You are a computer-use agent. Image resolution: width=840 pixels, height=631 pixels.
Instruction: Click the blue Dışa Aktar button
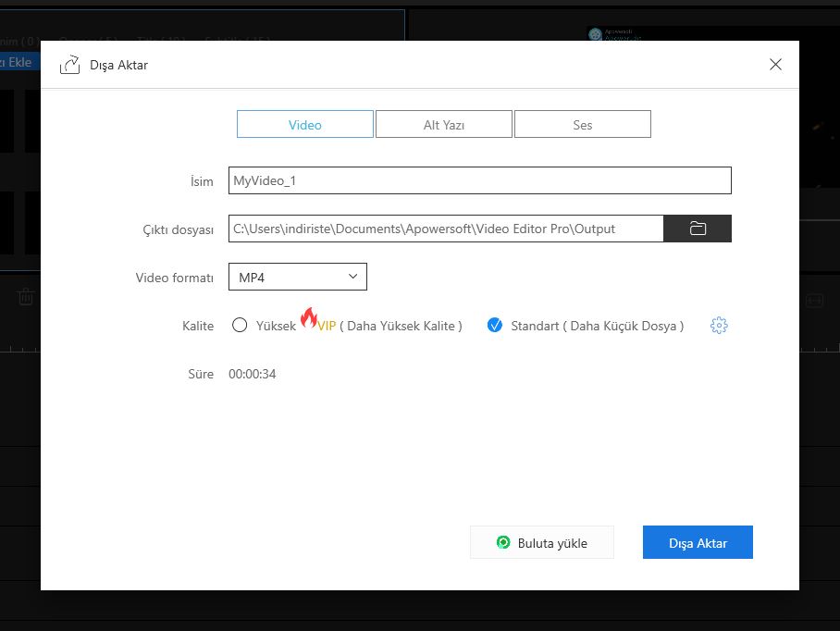(x=698, y=542)
